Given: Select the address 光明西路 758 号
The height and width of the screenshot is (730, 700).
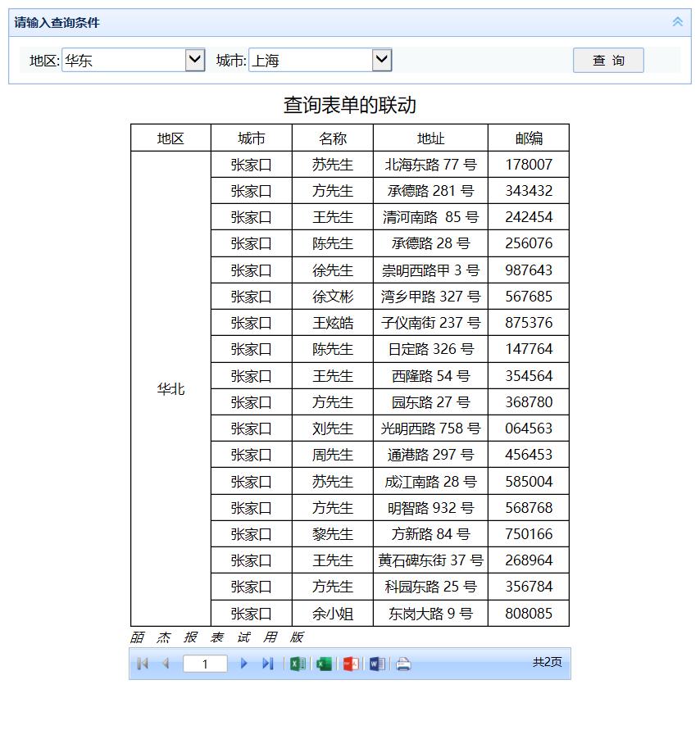Looking at the screenshot, I should click(430, 428).
